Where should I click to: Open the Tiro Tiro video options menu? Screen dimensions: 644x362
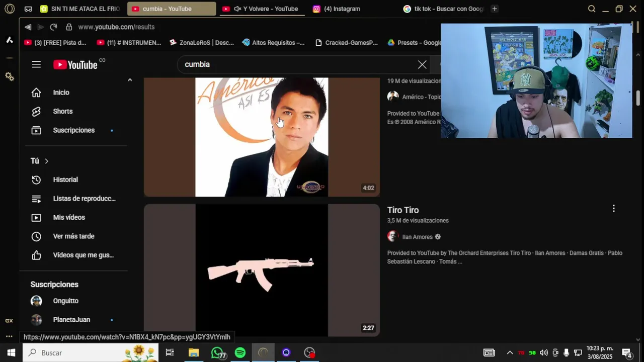click(x=613, y=209)
